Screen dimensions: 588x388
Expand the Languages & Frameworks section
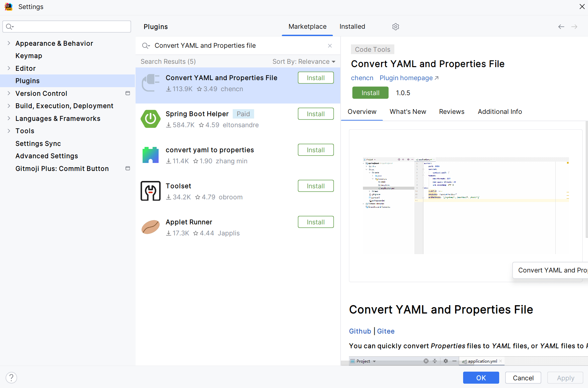(9, 118)
